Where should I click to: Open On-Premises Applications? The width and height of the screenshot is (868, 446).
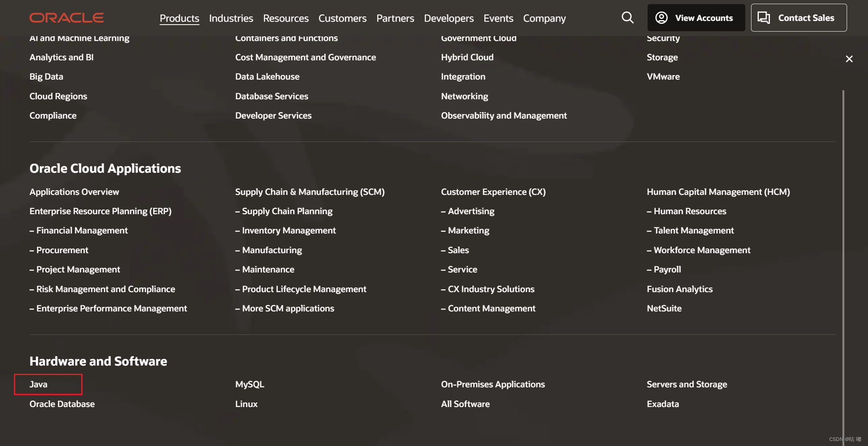pos(493,384)
